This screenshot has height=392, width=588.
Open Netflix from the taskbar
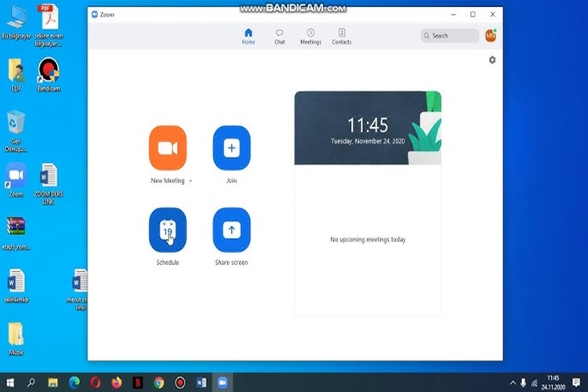[138, 383]
